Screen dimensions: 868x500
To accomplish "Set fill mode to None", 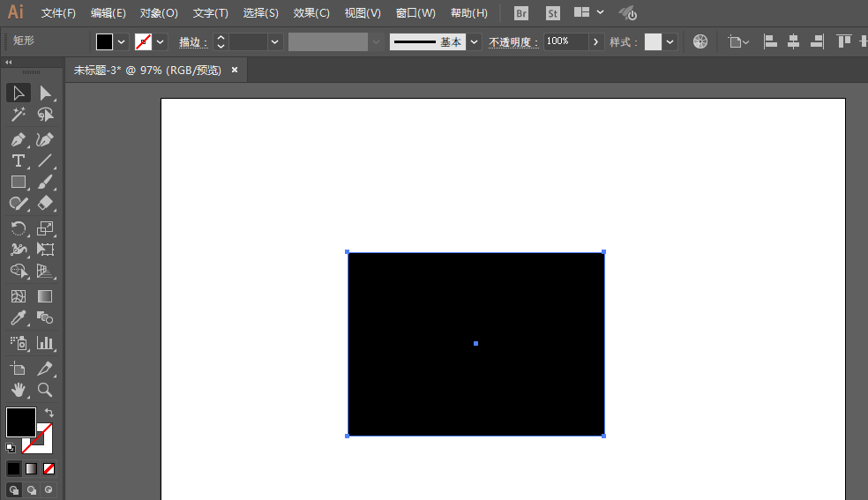I will click(49, 469).
